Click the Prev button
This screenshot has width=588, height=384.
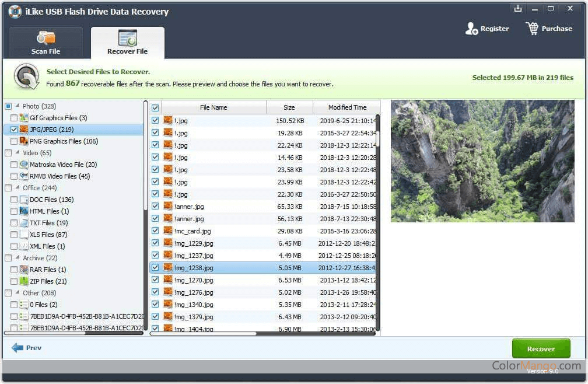(x=26, y=348)
